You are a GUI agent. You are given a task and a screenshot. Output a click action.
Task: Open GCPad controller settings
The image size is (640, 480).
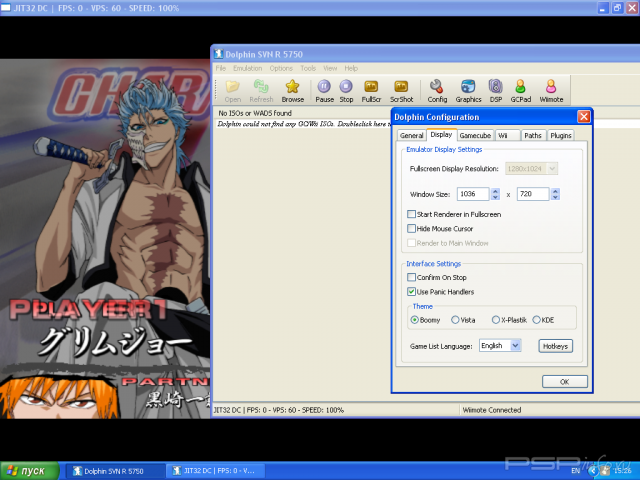pyautogui.click(x=521, y=87)
